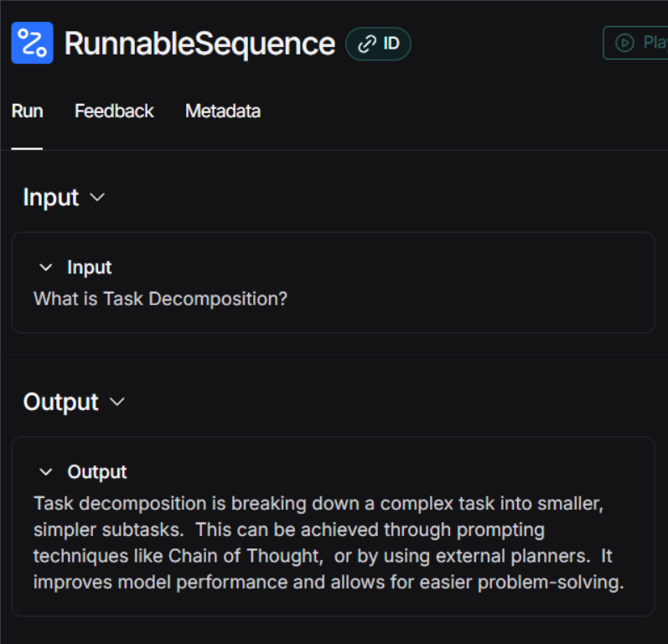Viewport: 668px width, 644px height.
Task: Click the large Input section heading
Action: [x=51, y=197]
